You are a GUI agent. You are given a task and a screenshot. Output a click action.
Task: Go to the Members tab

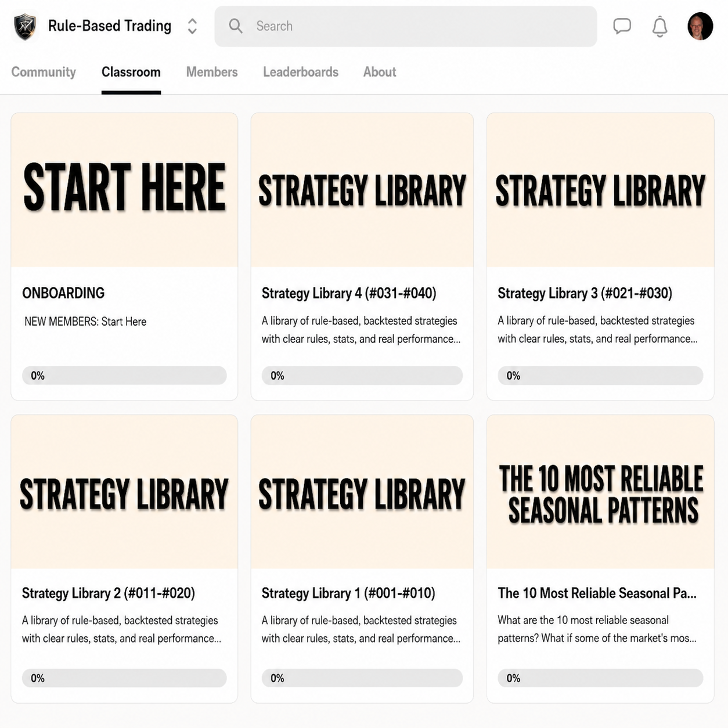point(212,72)
